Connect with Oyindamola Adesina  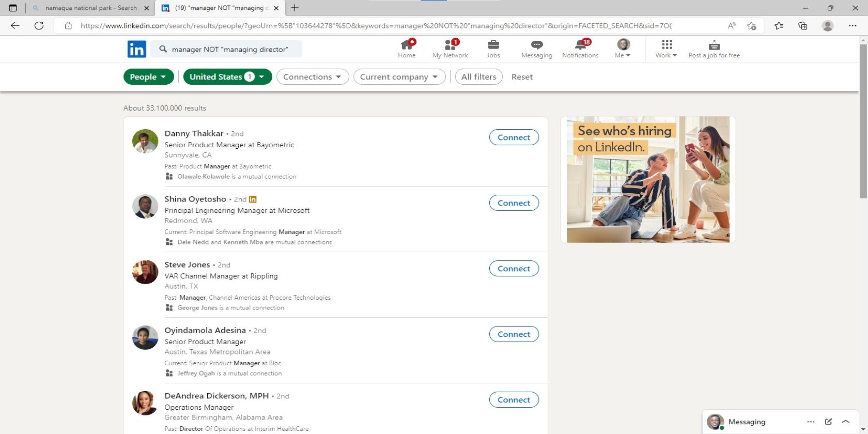click(x=514, y=334)
